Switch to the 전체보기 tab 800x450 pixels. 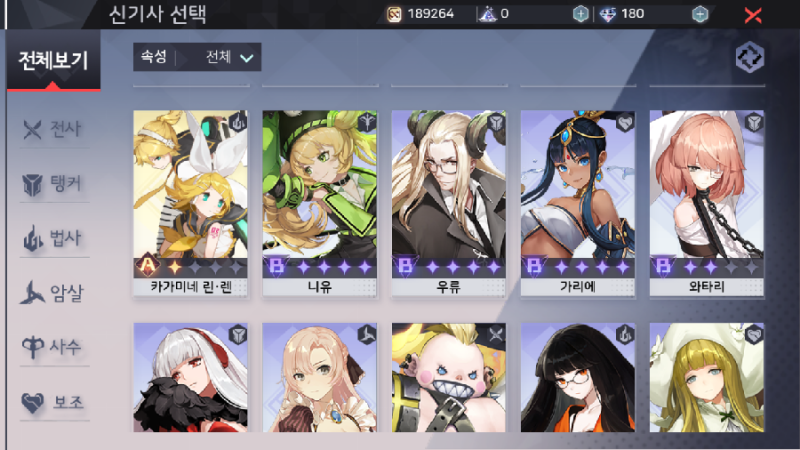click(x=54, y=60)
